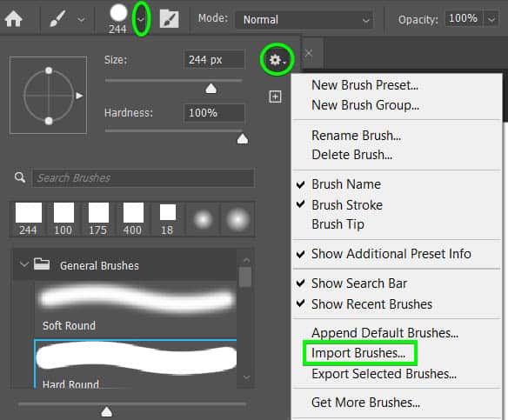Screen dimensions: 508x420
Task: Click the Size slider handle
Action: [x=211, y=89]
